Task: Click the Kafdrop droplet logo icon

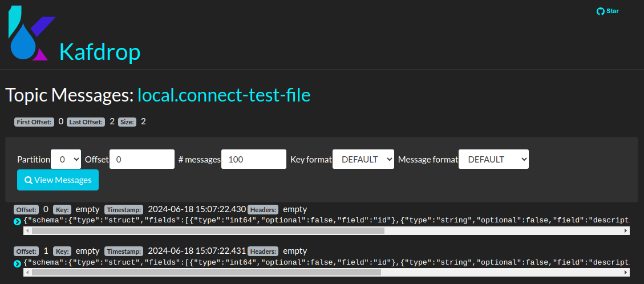Action: coord(31,33)
